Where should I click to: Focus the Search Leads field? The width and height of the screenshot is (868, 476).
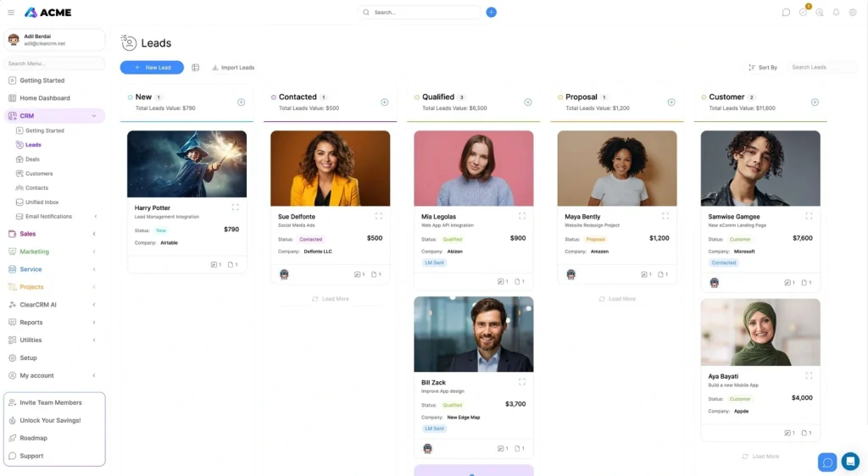(821, 68)
